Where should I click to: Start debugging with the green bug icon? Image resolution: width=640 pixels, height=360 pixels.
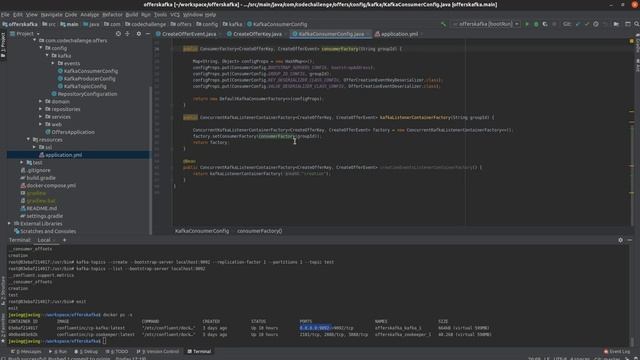[536, 24]
